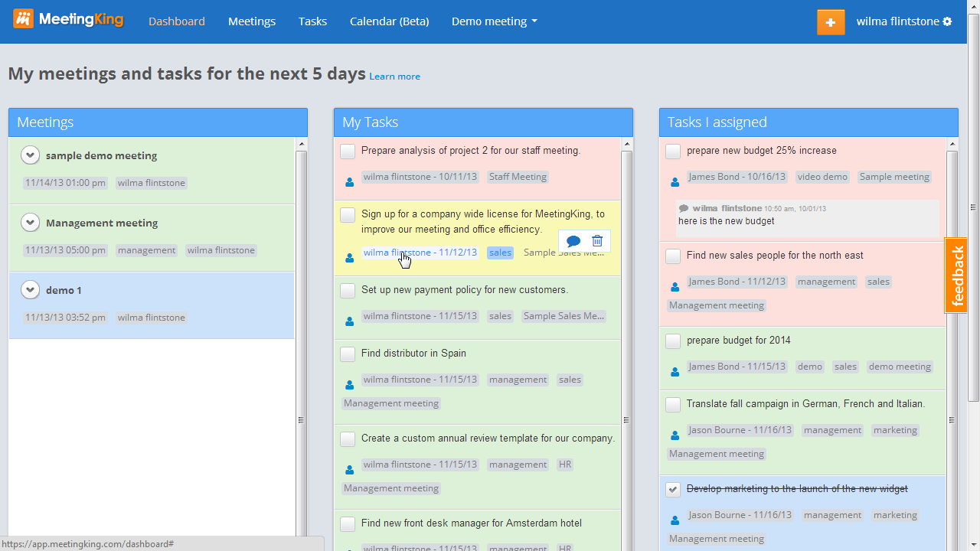Click the orange feedback side tab
The width and height of the screenshot is (980, 551).
pos(957,275)
